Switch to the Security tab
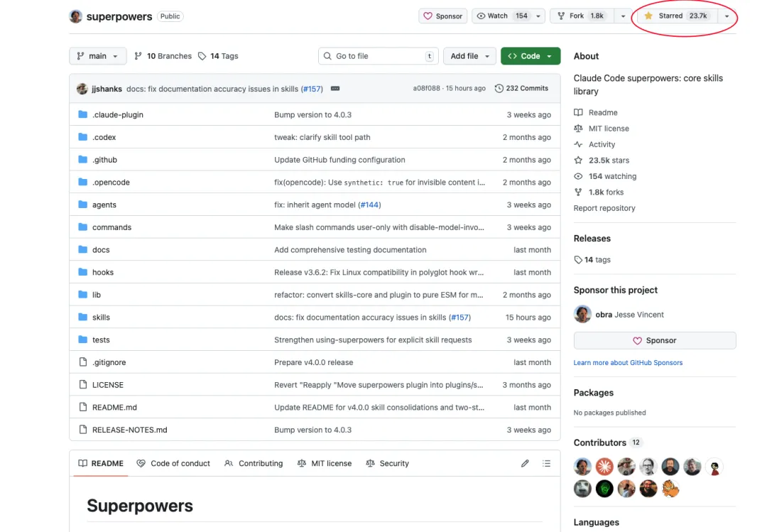Screen dimensions: 767x532 pos(388,464)
